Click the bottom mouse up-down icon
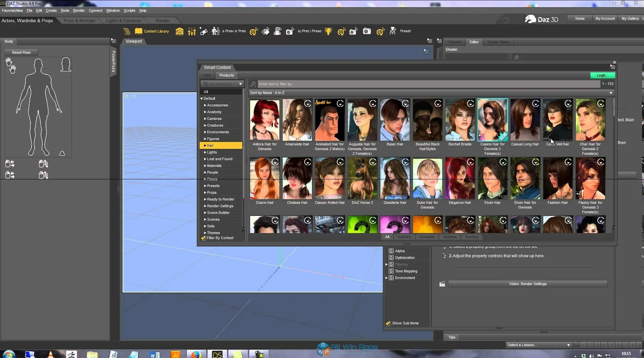 tap(43, 175)
